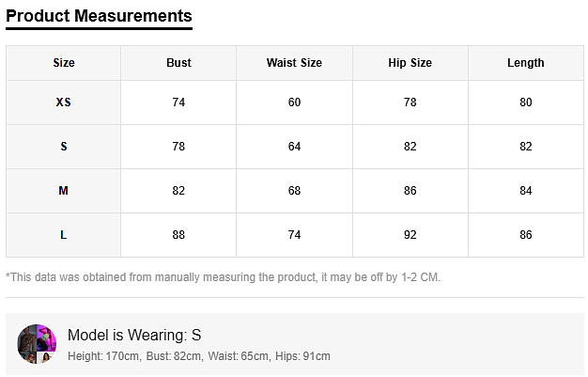Viewport: 588px width, 377px height.
Task: Select the M size row label
Action: 64,191
